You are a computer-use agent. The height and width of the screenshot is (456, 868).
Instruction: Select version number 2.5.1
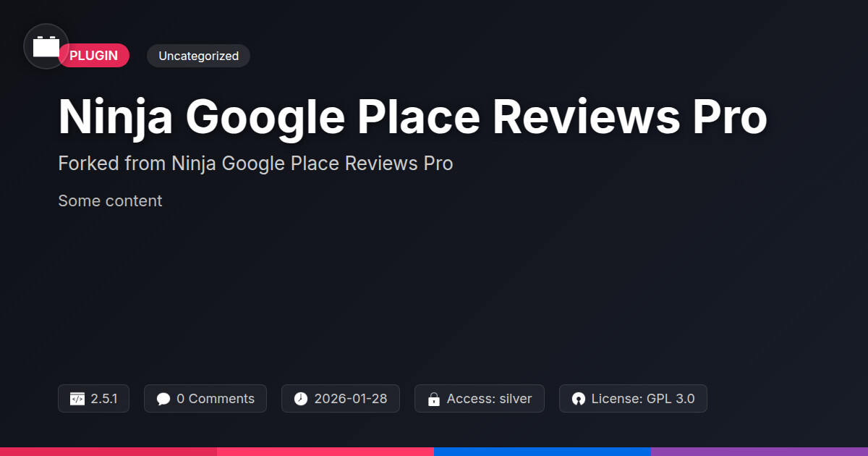click(104, 399)
